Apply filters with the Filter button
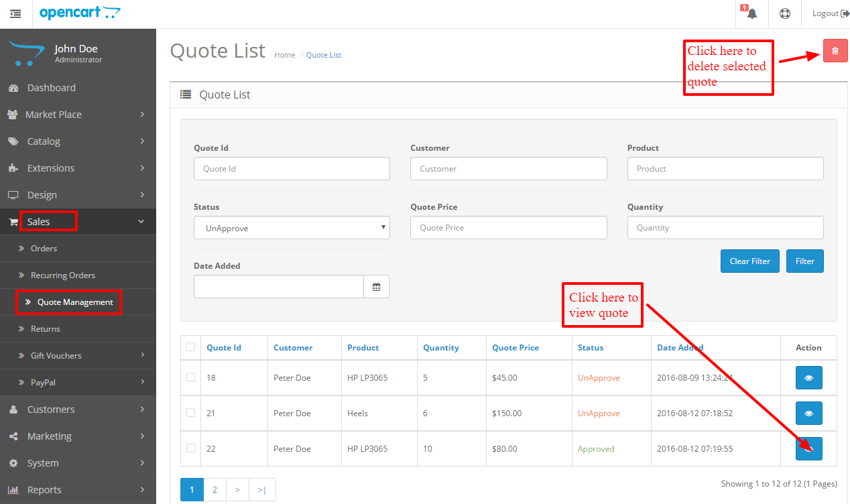 [804, 261]
